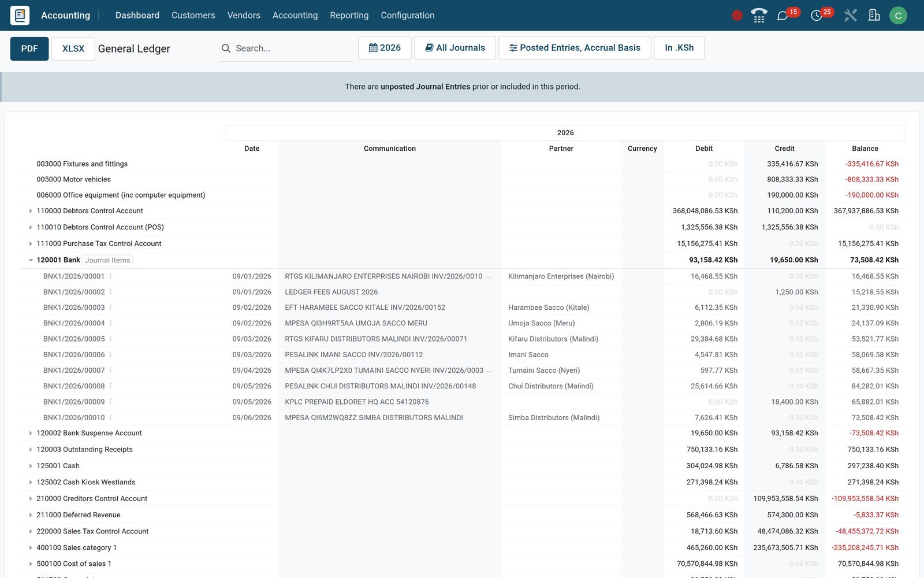This screenshot has height=578, width=924.
Task: Open the Accounting app home icon
Action: [20, 15]
